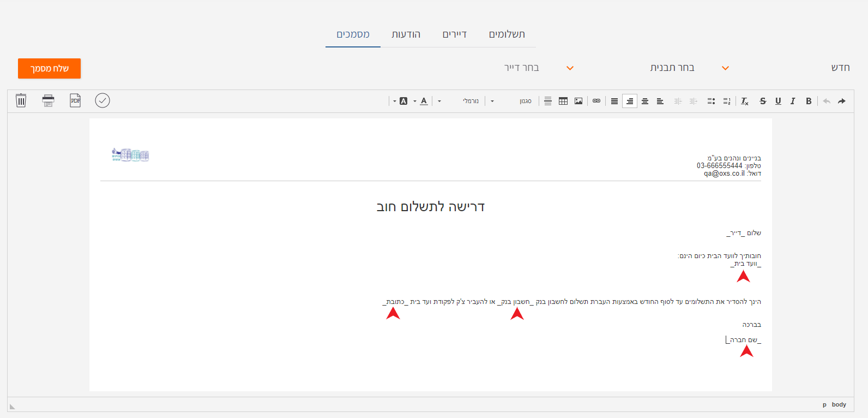Insert an image into the document
The height and width of the screenshot is (418, 868).
point(578,101)
